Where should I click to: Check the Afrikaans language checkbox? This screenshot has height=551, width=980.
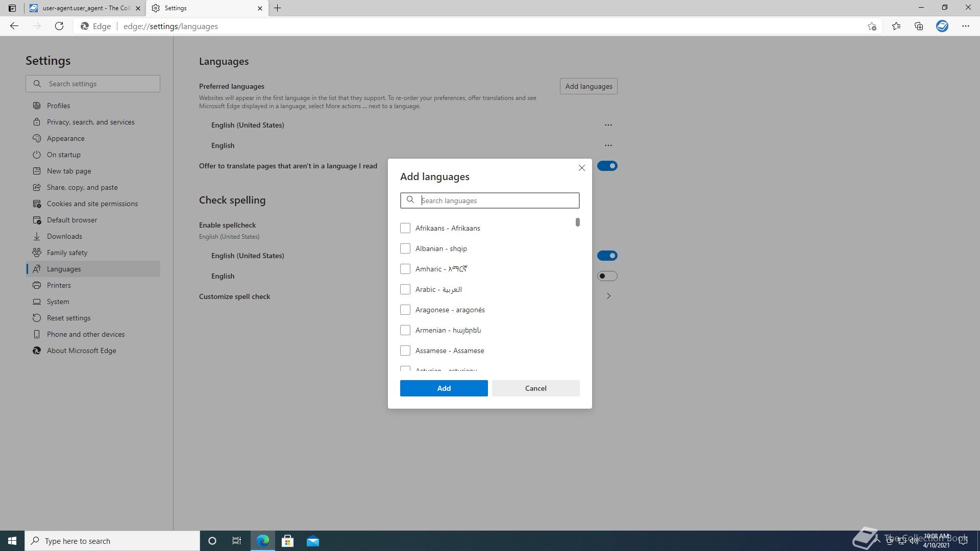pyautogui.click(x=405, y=228)
